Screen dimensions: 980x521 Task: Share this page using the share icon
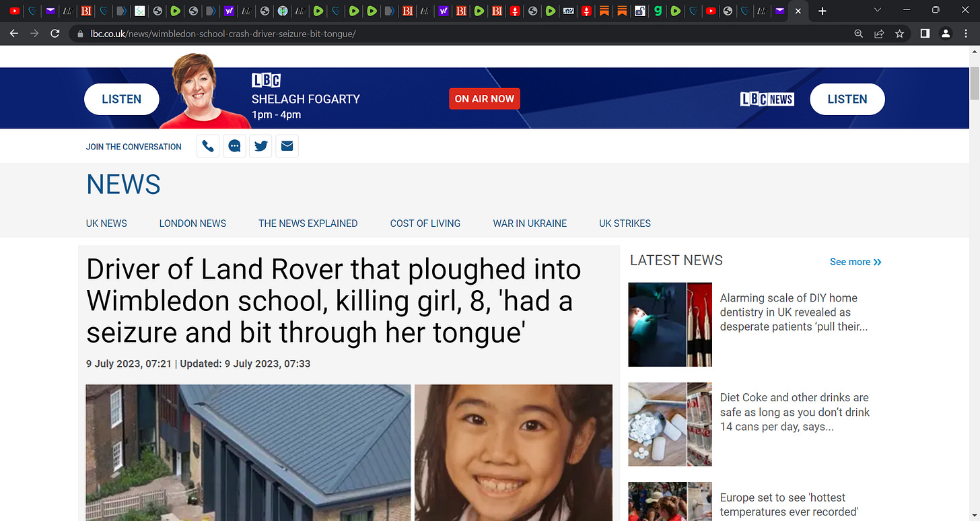point(879,34)
